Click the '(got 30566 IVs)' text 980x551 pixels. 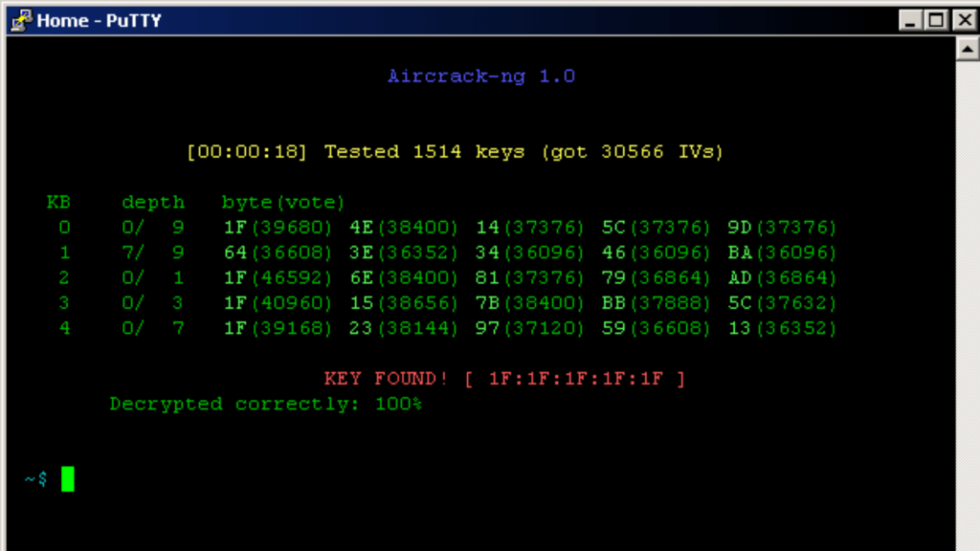(633, 152)
